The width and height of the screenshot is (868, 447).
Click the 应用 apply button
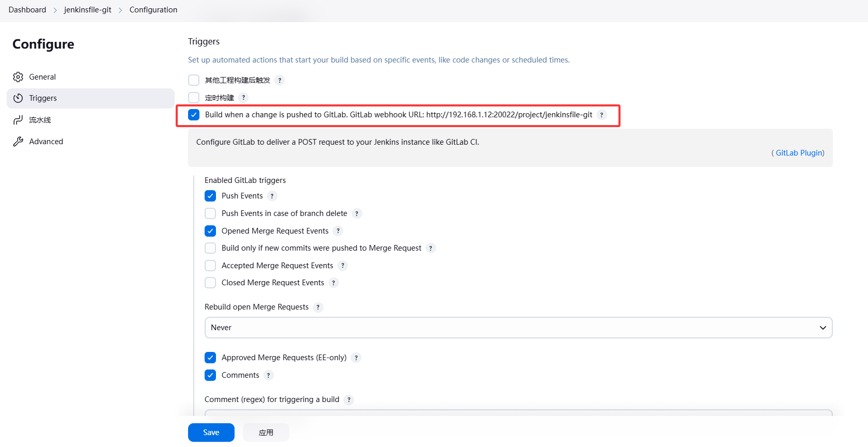(266, 433)
